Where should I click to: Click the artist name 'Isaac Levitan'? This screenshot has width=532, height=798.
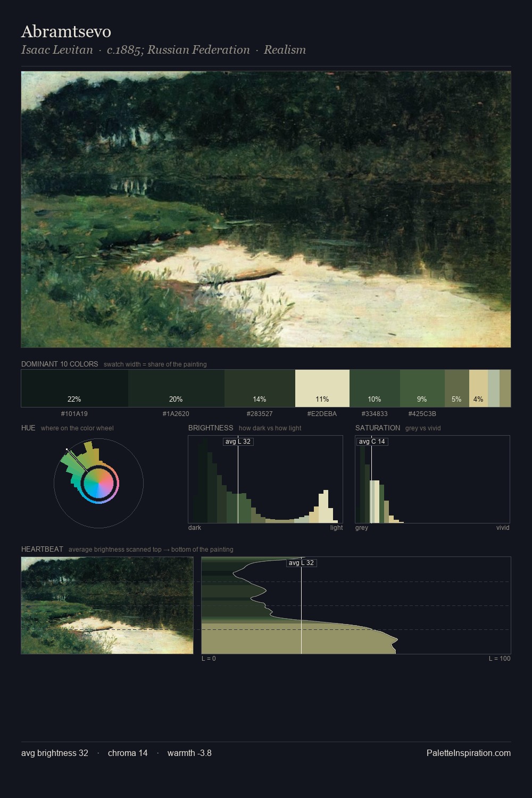click(57, 50)
